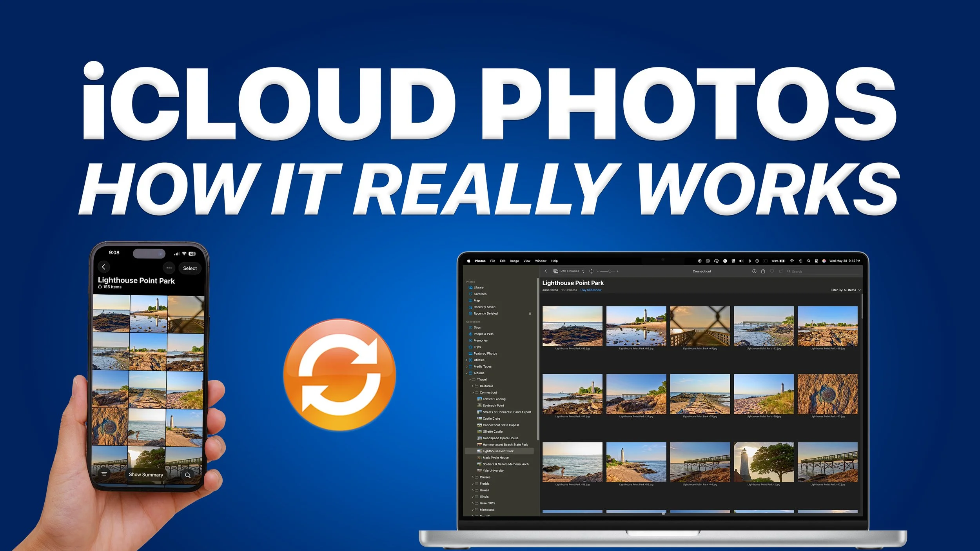Viewport: 980px width, 551px height.
Task: Click the Share button in Photos toolbar
Action: 763,271
